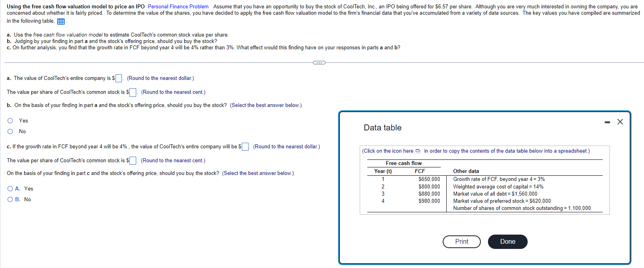
Task: Open the Personal Finance Problem link
Action: 178,6
